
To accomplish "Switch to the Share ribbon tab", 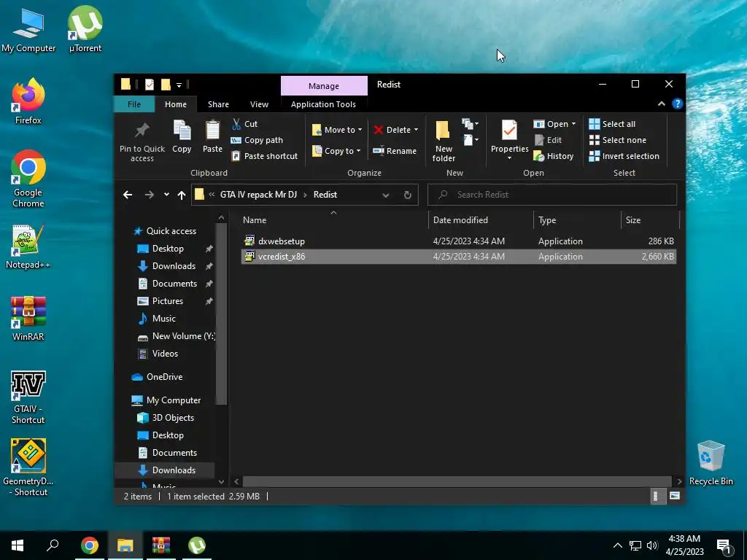I will [218, 104].
